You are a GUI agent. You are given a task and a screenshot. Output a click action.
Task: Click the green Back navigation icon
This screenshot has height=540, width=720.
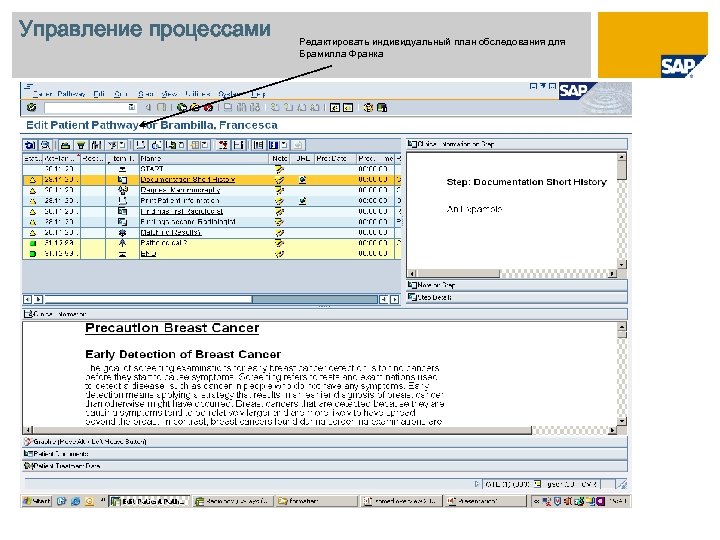182,107
